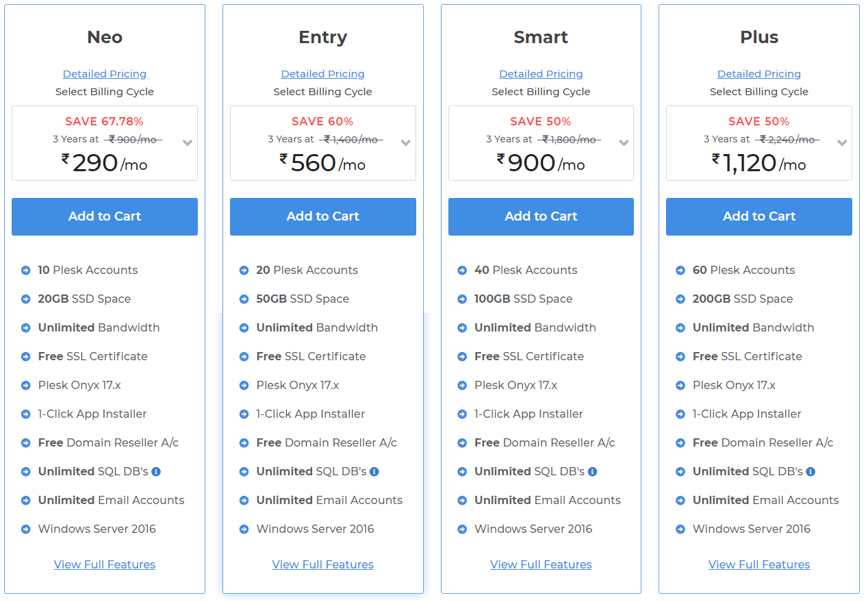868x602 pixels.
Task: Click the SAVE 67.78% label
Action: pos(105,121)
